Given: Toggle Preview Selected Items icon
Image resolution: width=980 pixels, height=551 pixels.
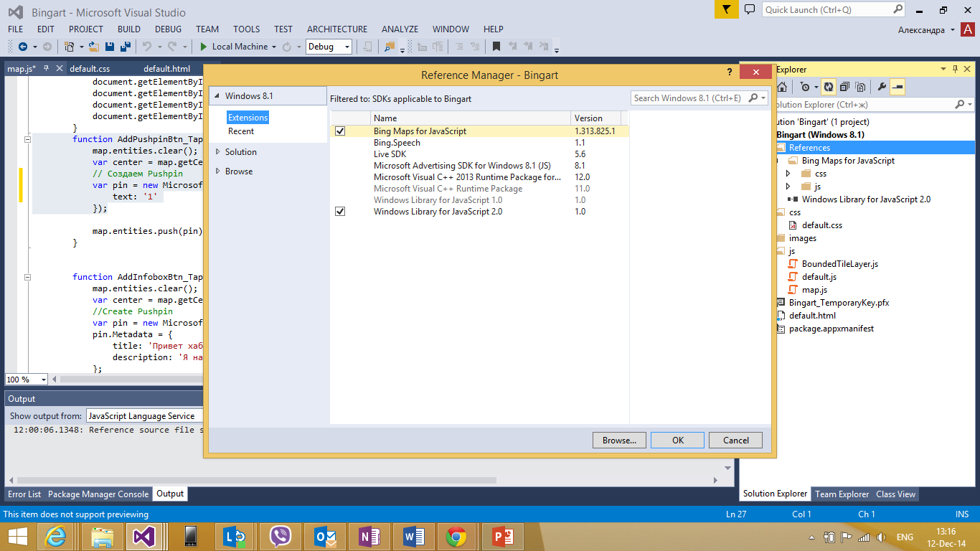Looking at the screenshot, I should (x=897, y=87).
